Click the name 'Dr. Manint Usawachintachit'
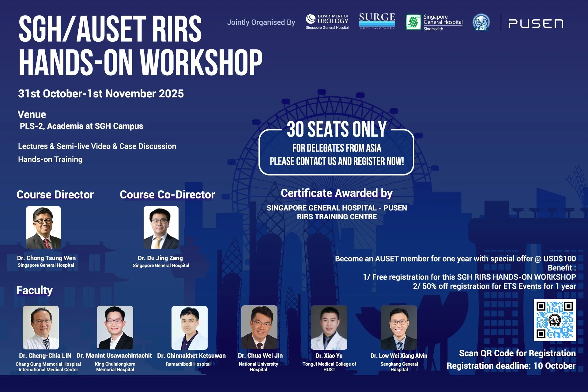 [114, 356]
